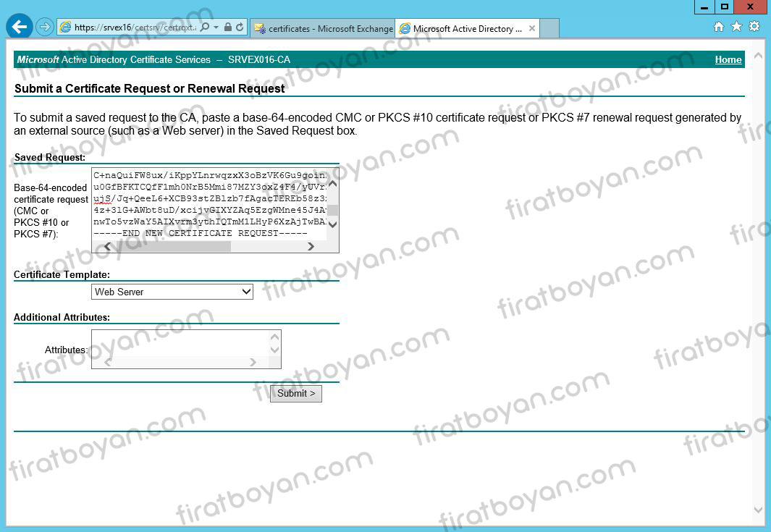This screenshot has width=771, height=532.
Task: Open browser Tools gear icon
Action: coord(754,27)
